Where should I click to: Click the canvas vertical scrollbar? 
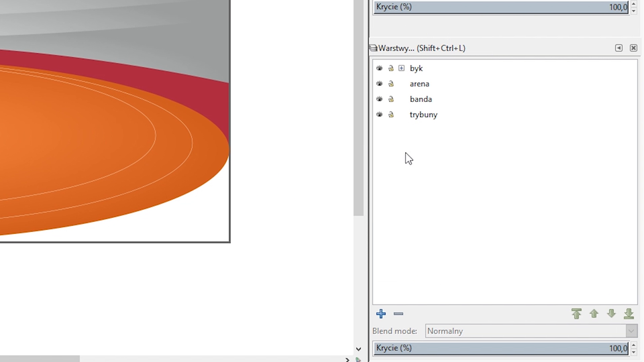359,134
